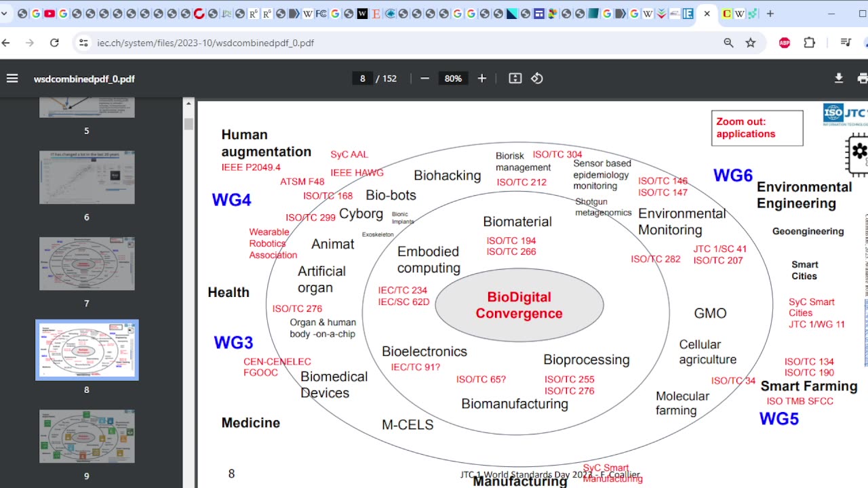
Task: Click the 'Bioprocessing' text
Action: [x=587, y=360]
